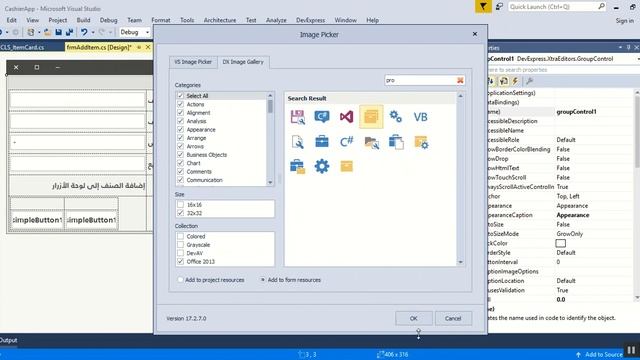Pick the yellow box with gear icon
Screen dimensions: 640x360
pos(421,142)
